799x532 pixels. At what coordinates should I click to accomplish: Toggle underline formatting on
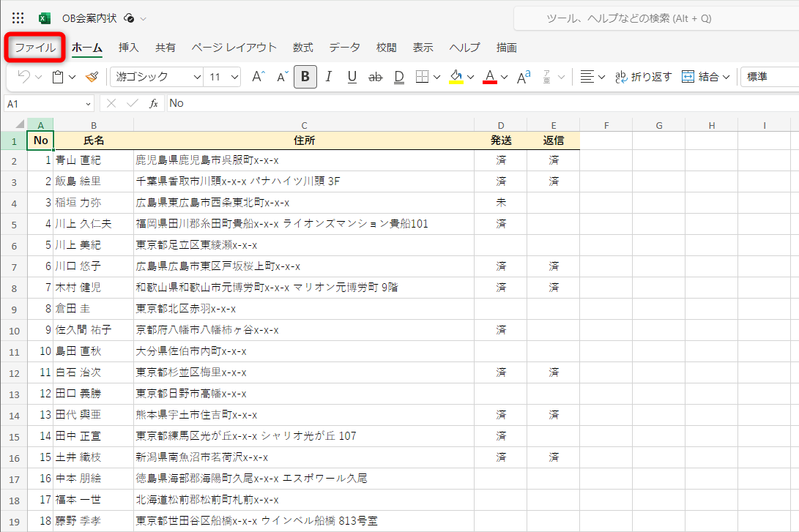[x=352, y=76]
